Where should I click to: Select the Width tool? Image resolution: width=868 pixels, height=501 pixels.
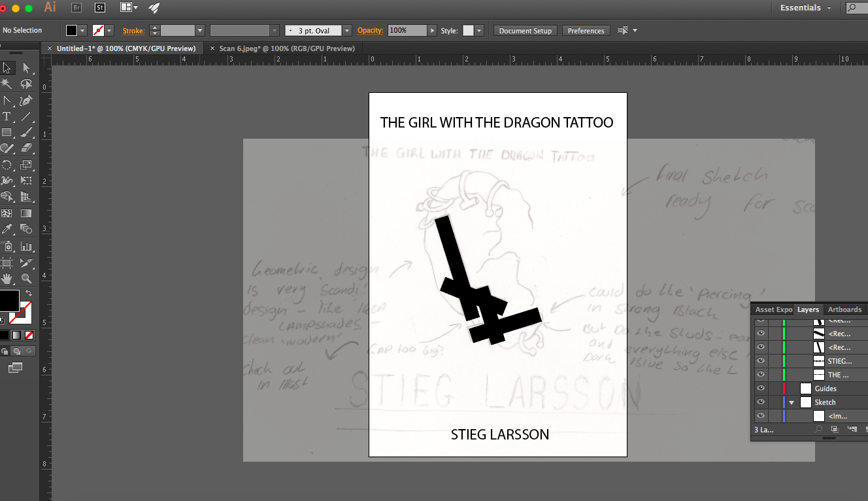tap(7, 181)
